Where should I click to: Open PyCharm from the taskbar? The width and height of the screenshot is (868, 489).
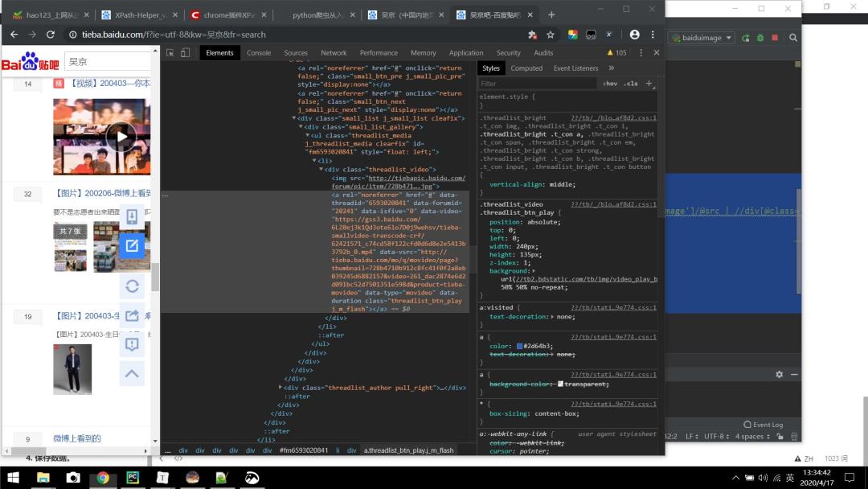point(133,477)
